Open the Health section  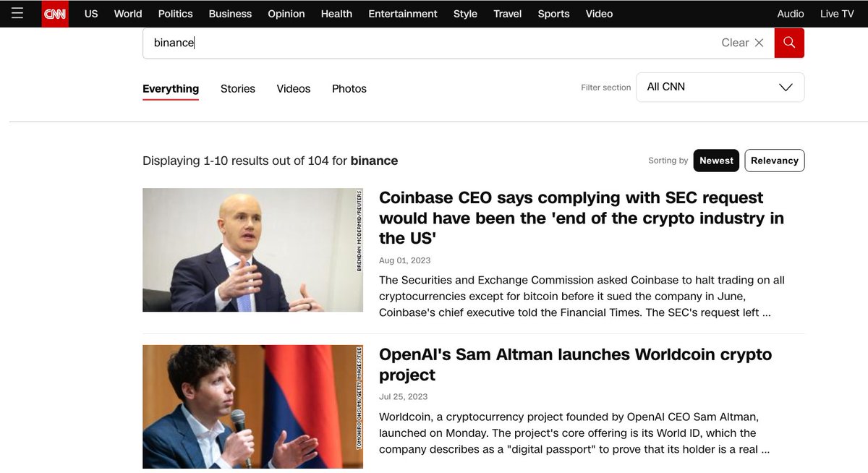click(x=336, y=14)
